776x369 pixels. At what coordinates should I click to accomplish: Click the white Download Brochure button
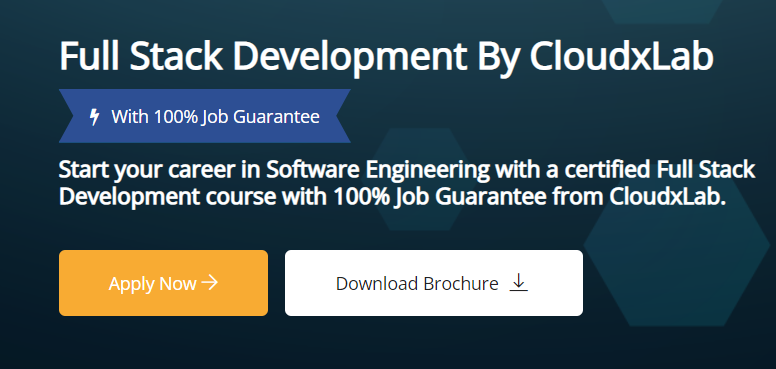click(x=434, y=283)
